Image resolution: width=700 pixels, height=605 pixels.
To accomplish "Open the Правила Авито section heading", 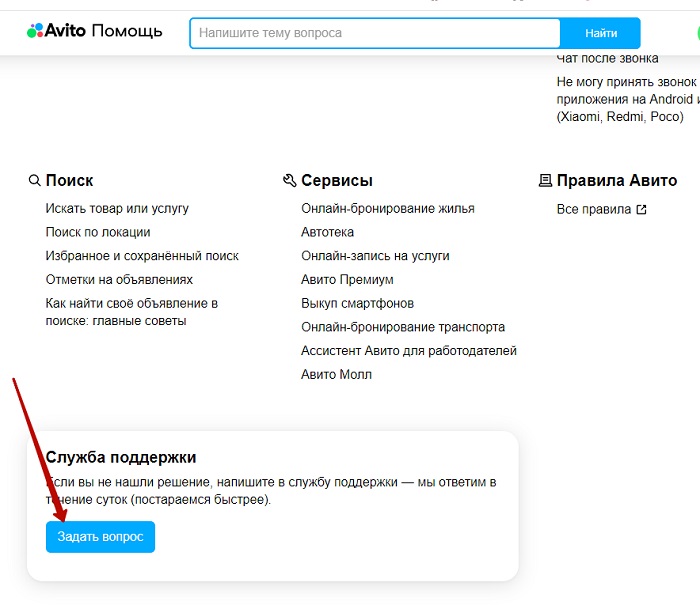I will coord(617,180).
